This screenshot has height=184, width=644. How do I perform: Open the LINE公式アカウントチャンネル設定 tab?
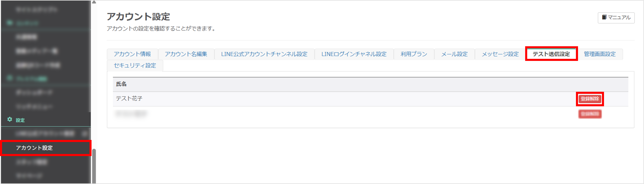coord(264,54)
